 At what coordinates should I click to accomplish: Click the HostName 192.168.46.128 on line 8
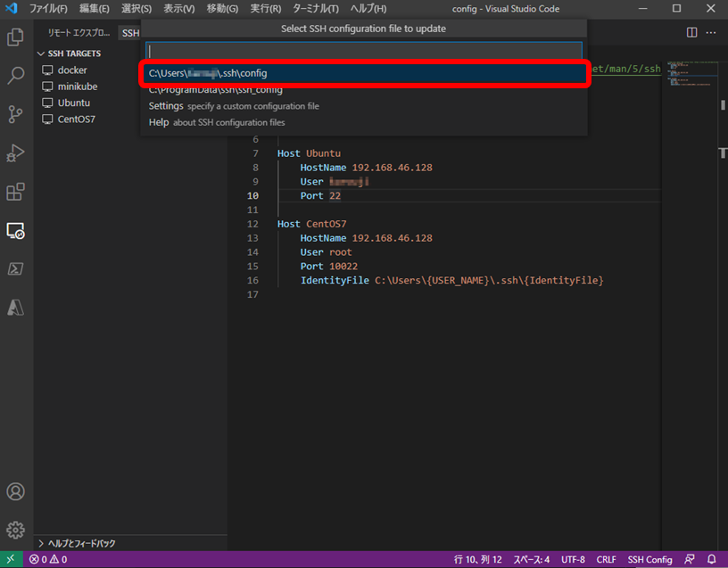click(x=366, y=167)
